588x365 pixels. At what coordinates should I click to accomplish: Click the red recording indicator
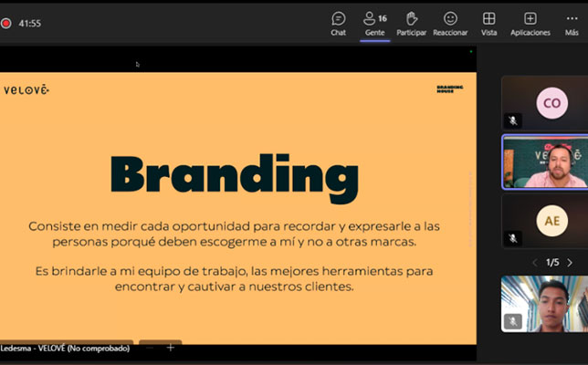pos(6,23)
